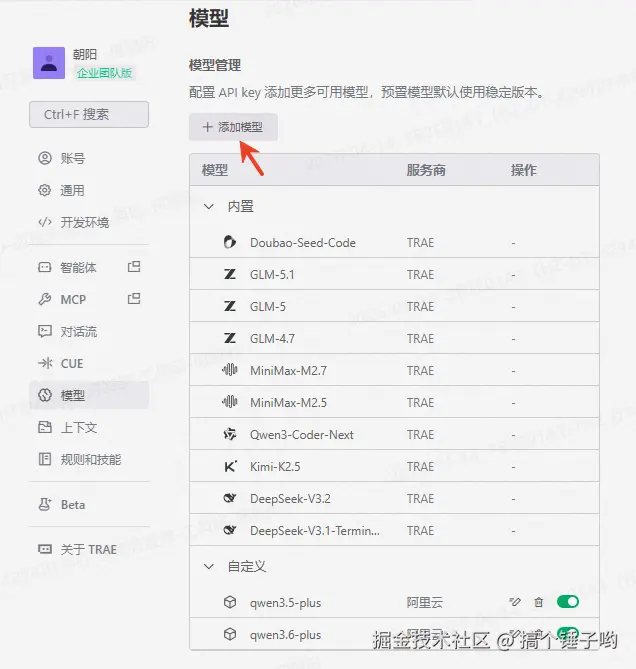Image resolution: width=636 pixels, height=669 pixels.
Task: Click the GLM-5 model icon
Action: pyautogui.click(x=230, y=306)
